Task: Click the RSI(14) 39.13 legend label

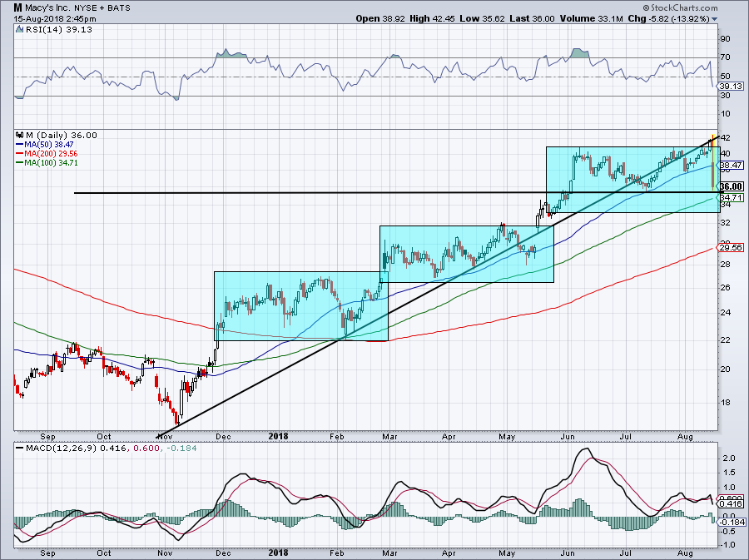Action: (58, 29)
